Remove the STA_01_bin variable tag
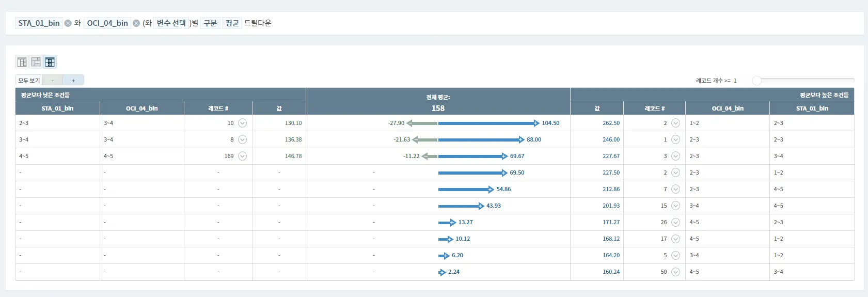The width and height of the screenshot is (868, 297). point(68,23)
